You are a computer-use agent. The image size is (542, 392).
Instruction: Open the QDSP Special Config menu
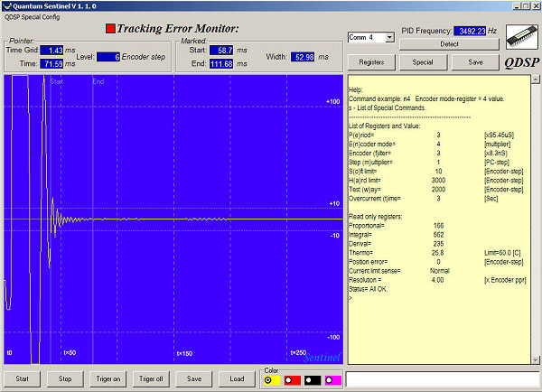click(33, 16)
